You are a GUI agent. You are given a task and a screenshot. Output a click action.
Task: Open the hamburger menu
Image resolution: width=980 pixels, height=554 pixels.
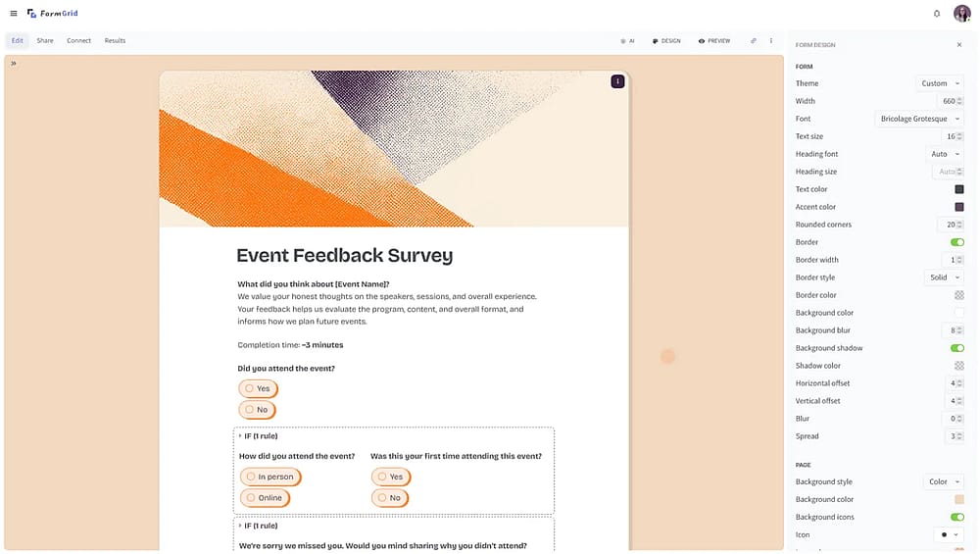tap(13, 13)
